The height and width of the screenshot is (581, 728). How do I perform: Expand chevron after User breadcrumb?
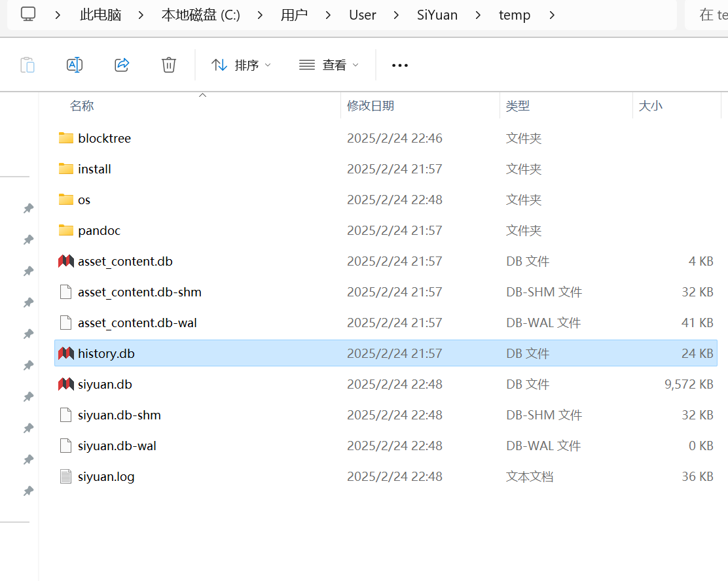pos(396,15)
